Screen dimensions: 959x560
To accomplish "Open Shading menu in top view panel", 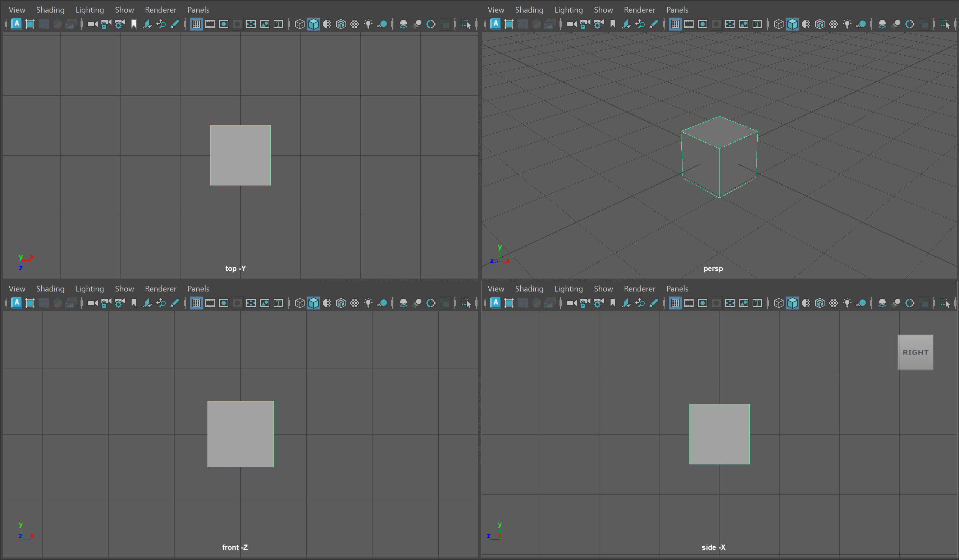I will tap(50, 10).
